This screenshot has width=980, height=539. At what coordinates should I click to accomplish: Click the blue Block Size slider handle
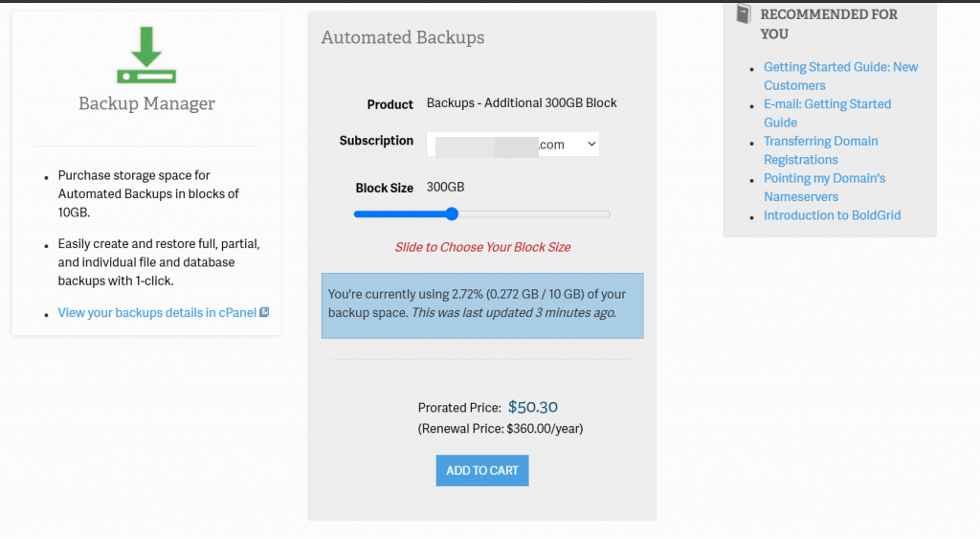(x=452, y=213)
